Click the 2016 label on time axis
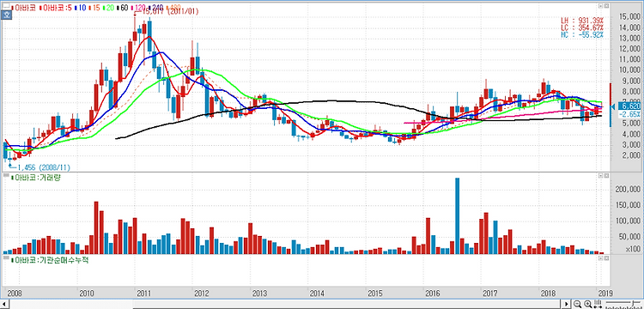The width and height of the screenshot is (644, 309). click(433, 294)
